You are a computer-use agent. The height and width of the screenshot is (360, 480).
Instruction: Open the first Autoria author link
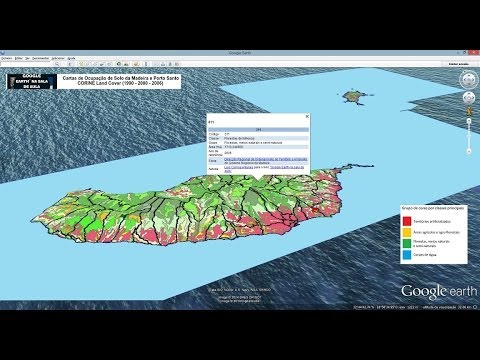coord(238,167)
